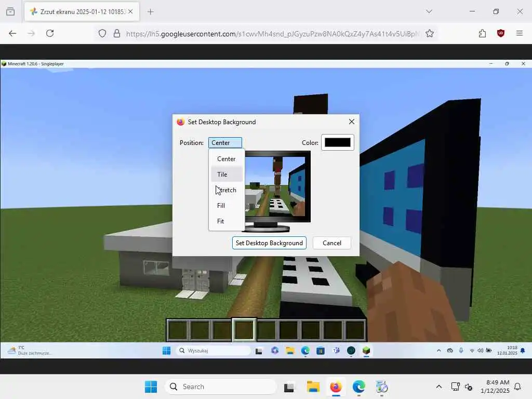The width and height of the screenshot is (532, 399).
Task: Open the Position dropdown showing Center
Action: point(225,142)
